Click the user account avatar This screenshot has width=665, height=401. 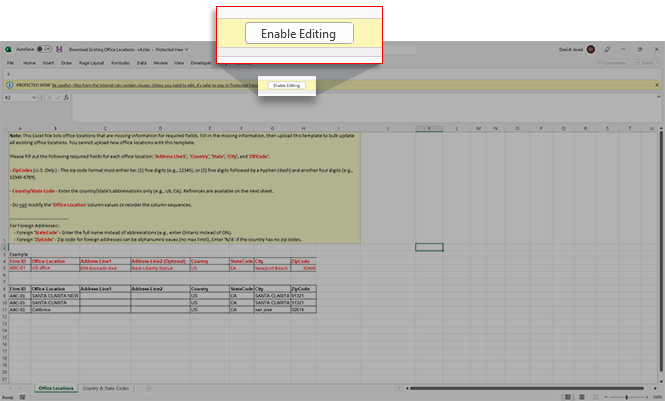591,49
